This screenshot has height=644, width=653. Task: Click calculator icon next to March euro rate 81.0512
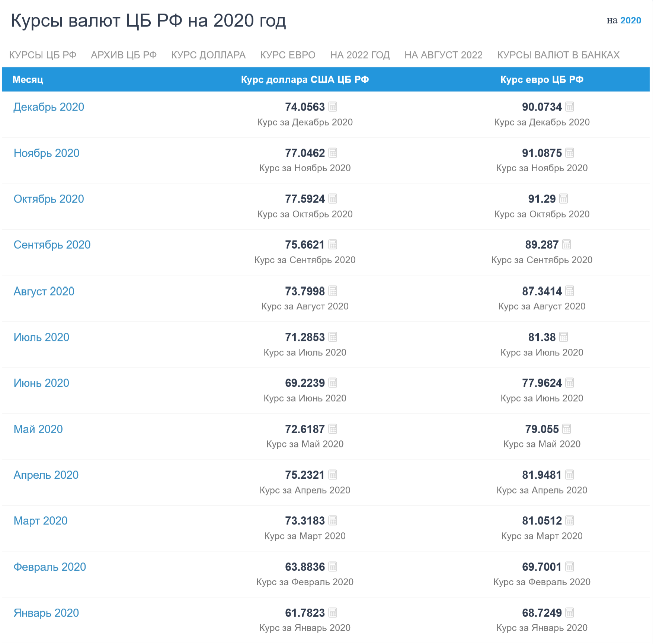coord(570,520)
